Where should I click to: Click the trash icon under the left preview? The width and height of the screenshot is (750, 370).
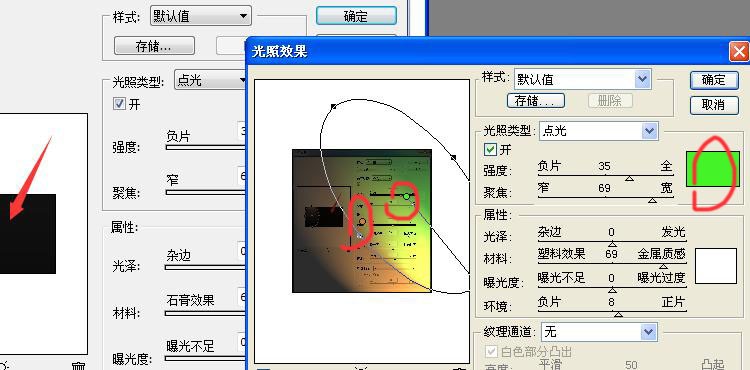(x=78, y=367)
